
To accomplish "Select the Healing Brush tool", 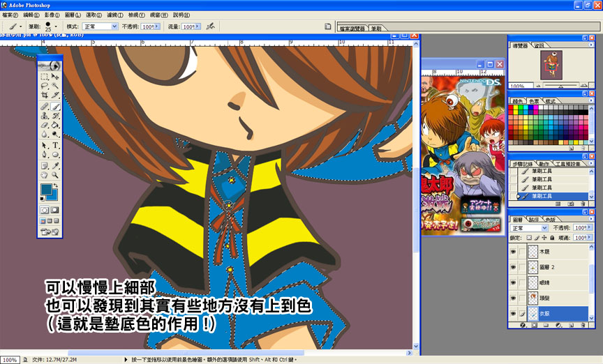I will pyautogui.click(x=44, y=107).
